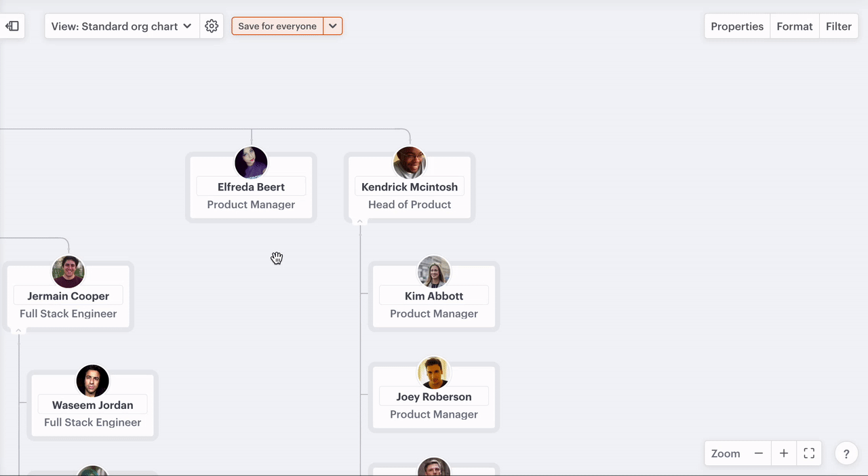Click the zoom out minus icon
Viewport: 868px width, 476px height.
point(759,454)
